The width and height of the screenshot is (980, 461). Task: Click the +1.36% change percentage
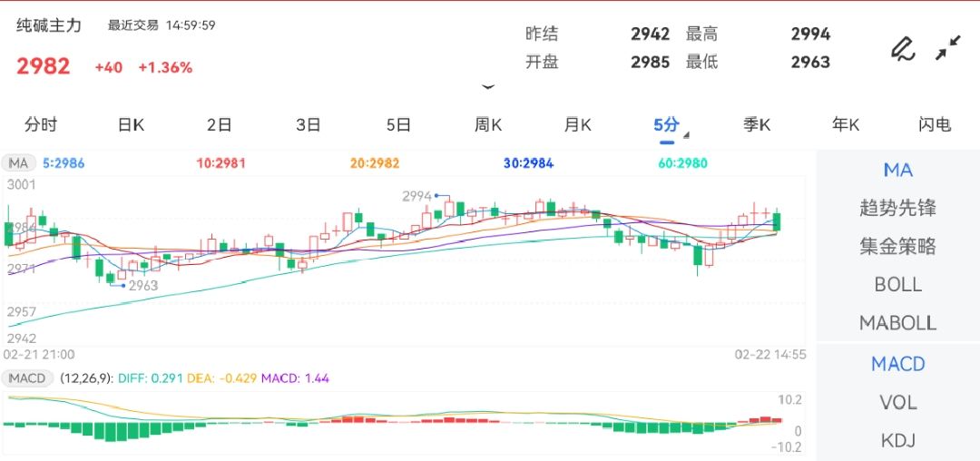pos(165,67)
